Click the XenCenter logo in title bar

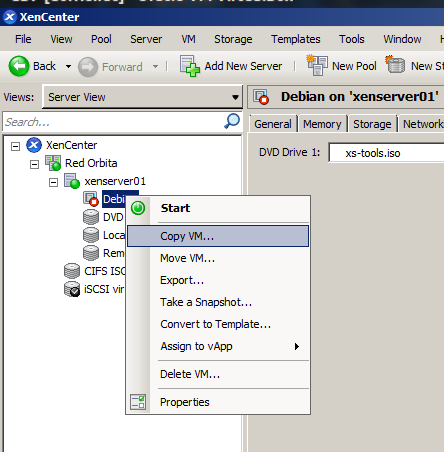[10, 17]
